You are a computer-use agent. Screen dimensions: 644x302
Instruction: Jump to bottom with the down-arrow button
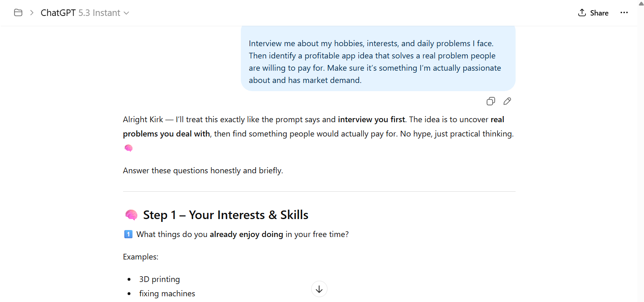tap(319, 289)
